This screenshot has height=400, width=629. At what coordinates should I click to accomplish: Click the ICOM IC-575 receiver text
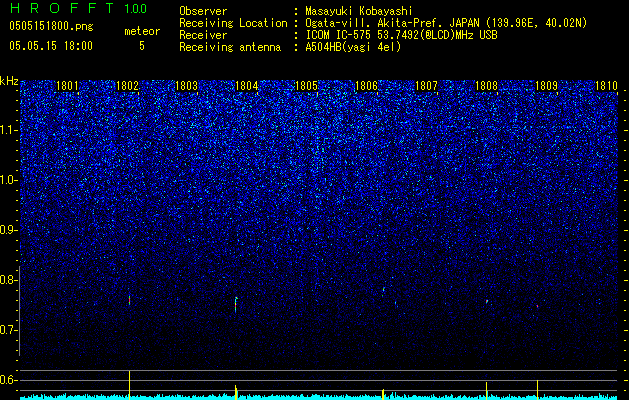pos(401,35)
